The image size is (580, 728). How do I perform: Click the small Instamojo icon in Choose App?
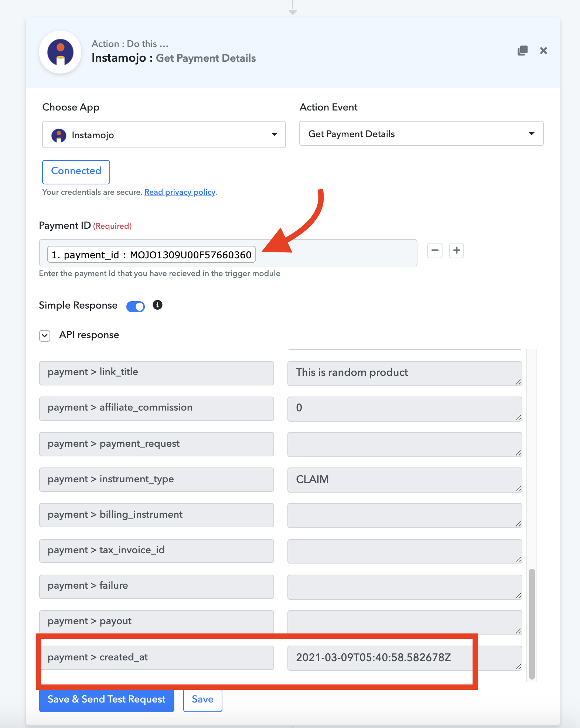tap(59, 135)
